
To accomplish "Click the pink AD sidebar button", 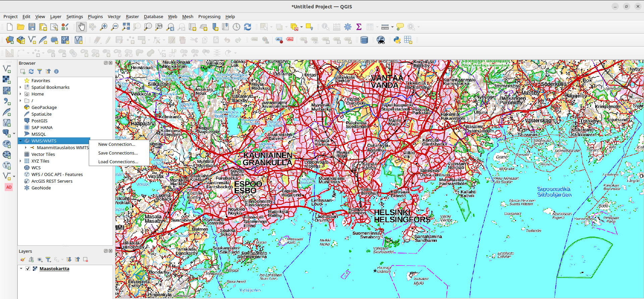I will click(9, 187).
